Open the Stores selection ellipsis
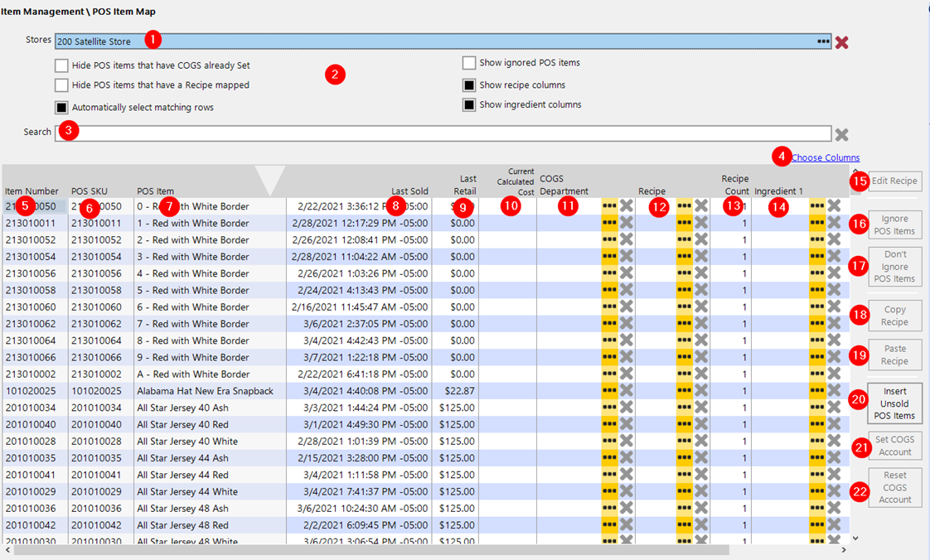 [x=822, y=41]
